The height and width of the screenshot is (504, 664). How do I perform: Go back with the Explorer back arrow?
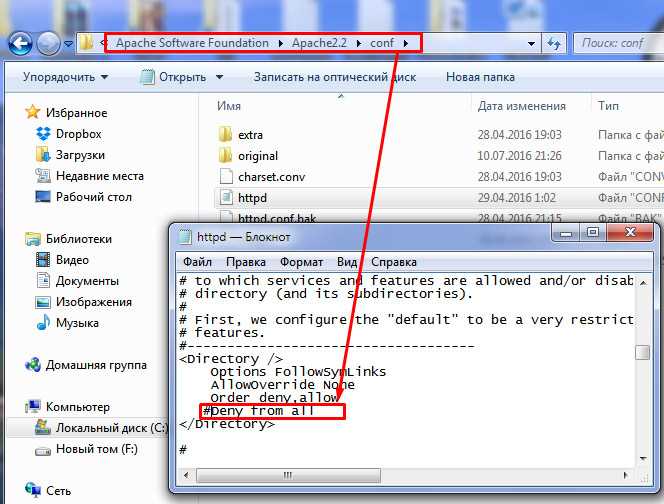[x=20, y=44]
